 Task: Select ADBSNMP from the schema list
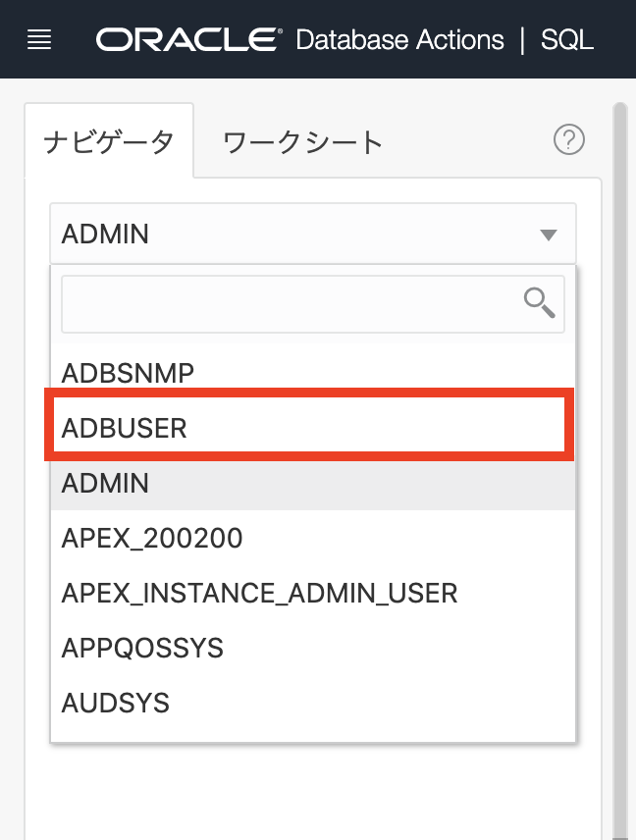[128, 373]
